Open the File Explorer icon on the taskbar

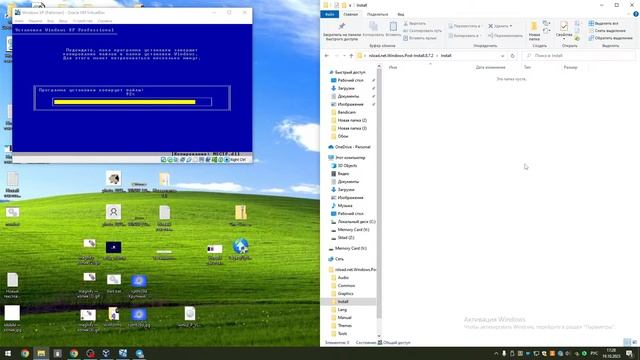coord(41,353)
